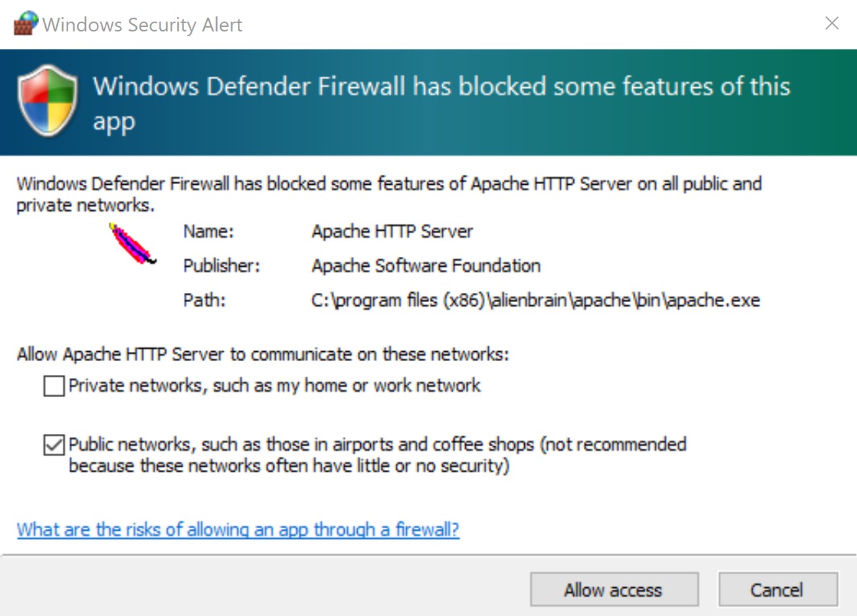The height and width of the screenshot is (616, 857).
Task: Click the apache.exe file path text
Action: pos(535,300)
